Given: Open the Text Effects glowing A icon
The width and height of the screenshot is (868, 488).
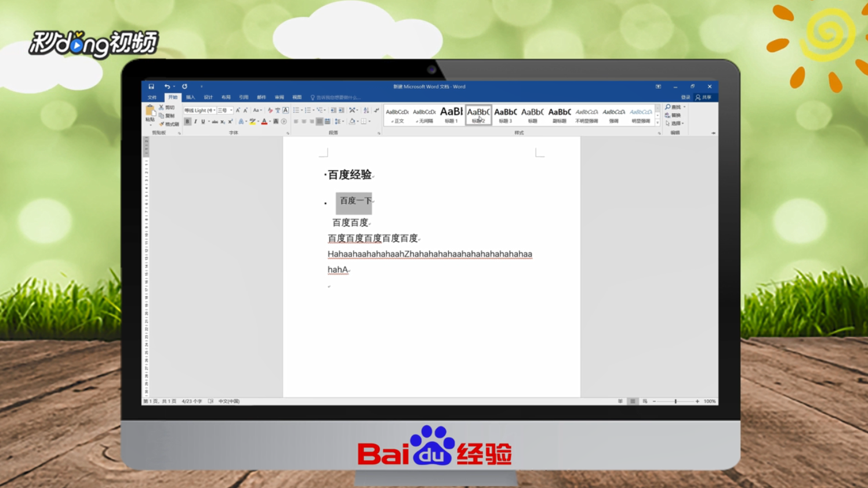Looking at the screenshot, I should coord(241,121).
